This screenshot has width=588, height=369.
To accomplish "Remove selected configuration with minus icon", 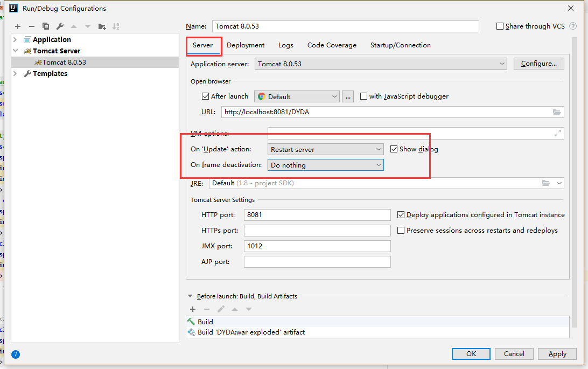I will click(x=31, y=26).
